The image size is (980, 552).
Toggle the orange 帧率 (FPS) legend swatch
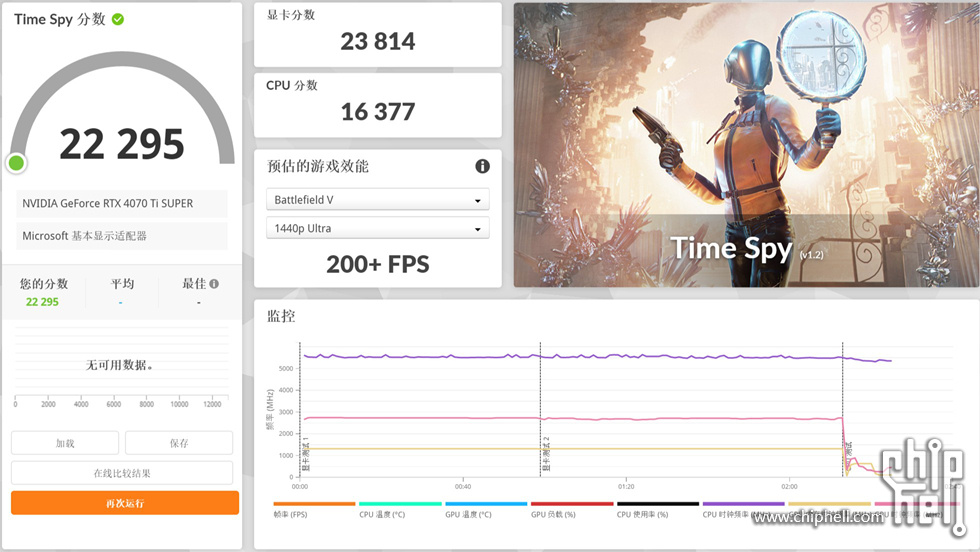coord(314,503)
